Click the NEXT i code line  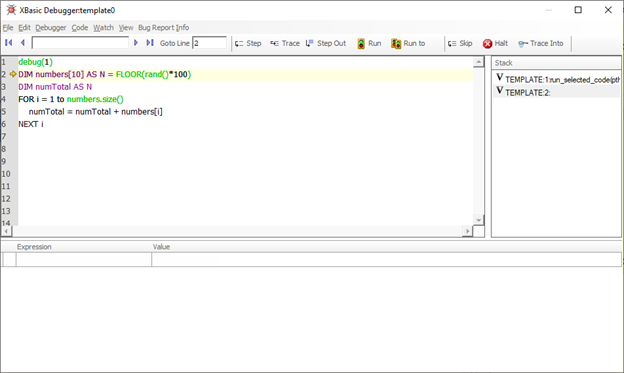31,124
